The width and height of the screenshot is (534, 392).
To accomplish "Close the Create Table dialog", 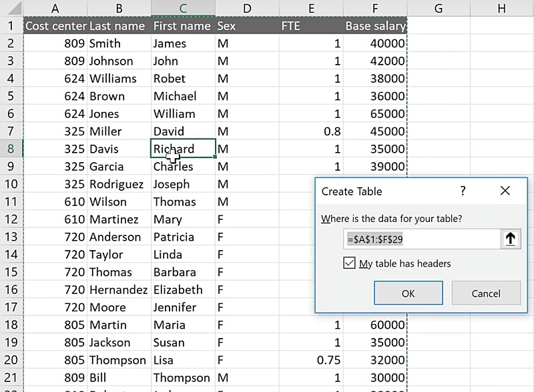I will tap(505, 191).
